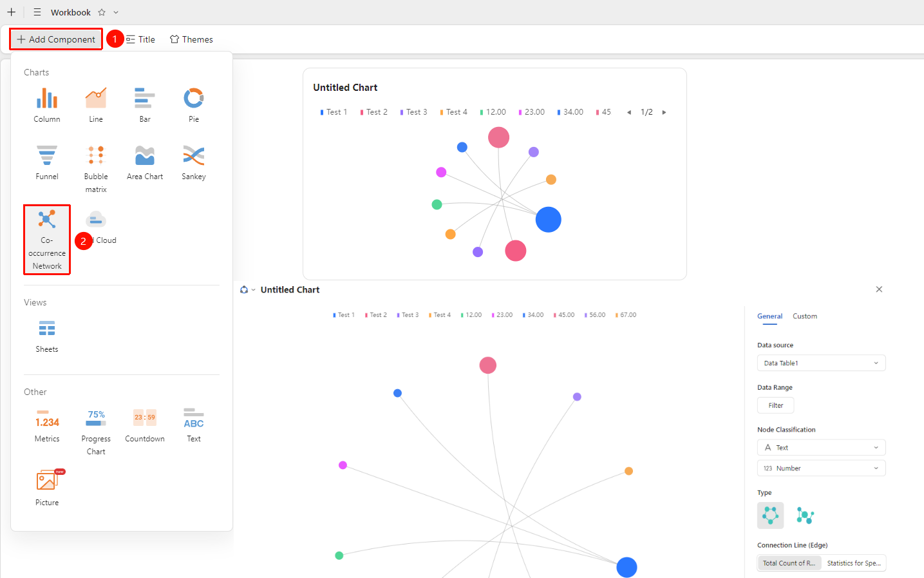Expand the Workbook title dropdown arrow

pos(116,12)
